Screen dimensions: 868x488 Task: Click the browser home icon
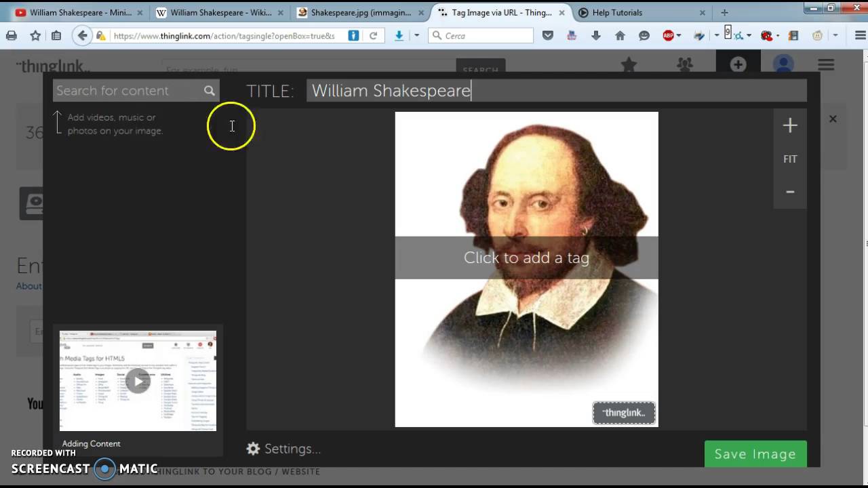620,36
